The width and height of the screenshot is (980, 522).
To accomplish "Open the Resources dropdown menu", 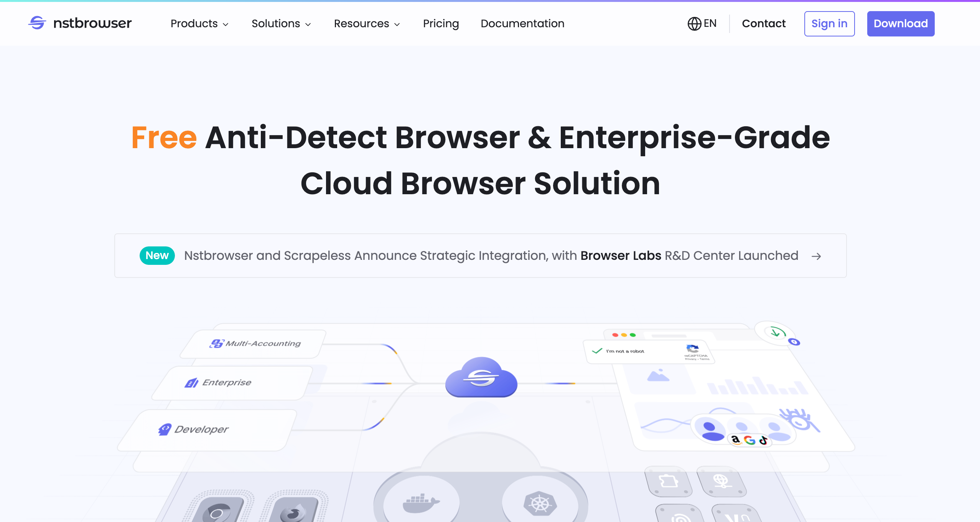I will pyautogui.click(x=367, y=24).
